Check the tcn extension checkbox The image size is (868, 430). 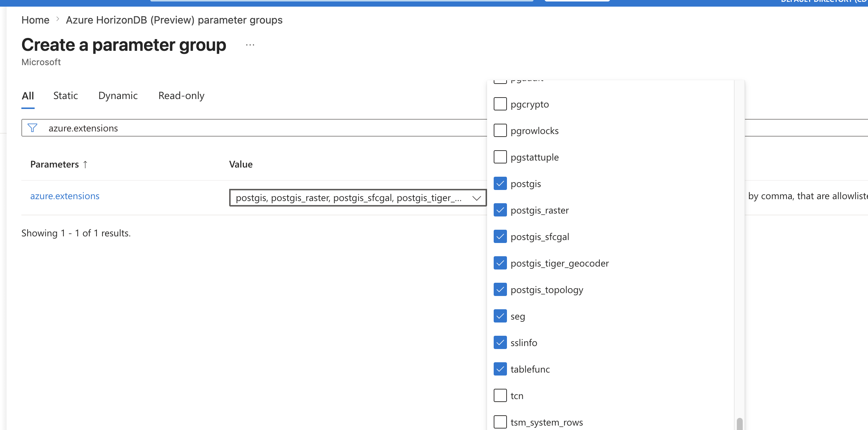[x=500, y=395]
